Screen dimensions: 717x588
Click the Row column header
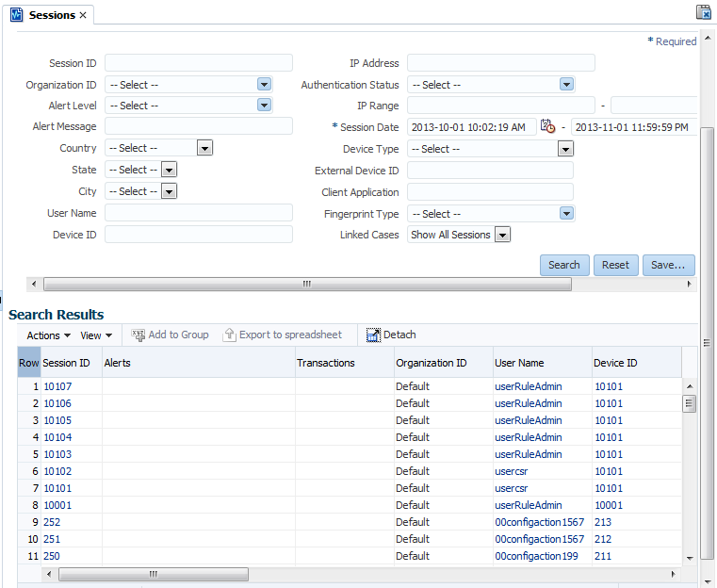tap(29, 363)
